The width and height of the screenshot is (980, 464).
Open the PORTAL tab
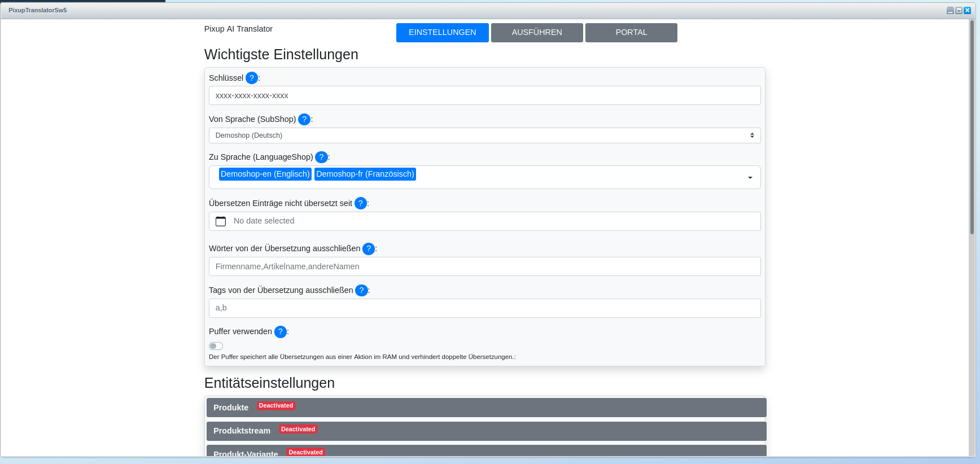click(631, 33)
